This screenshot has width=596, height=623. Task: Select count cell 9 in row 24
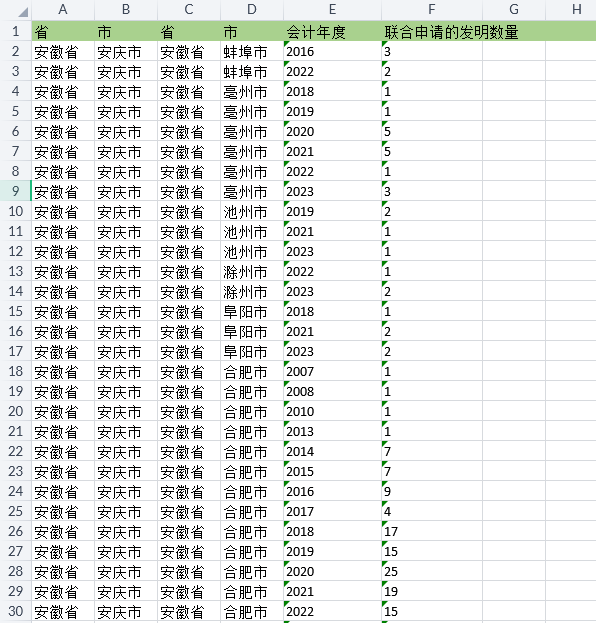[x=432, y=491]
